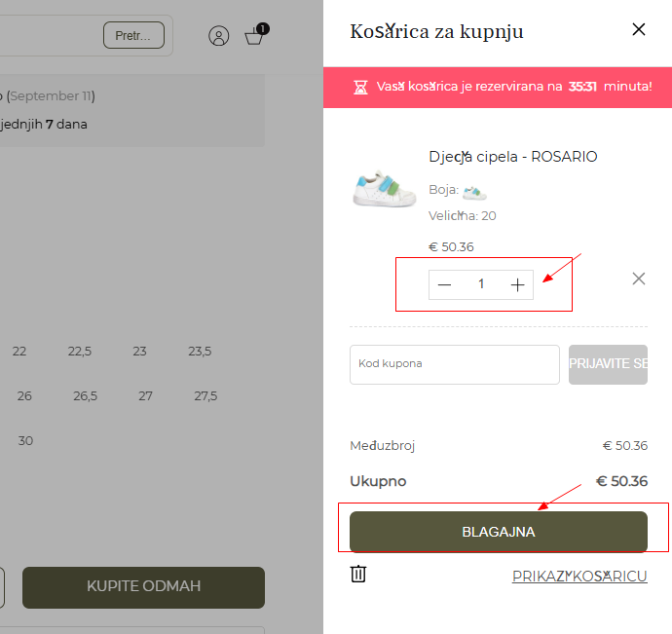The image size is (672, 634).
Task: Open the ROSARIO shoe thumbnail
Action: click(x=384, y=187)
